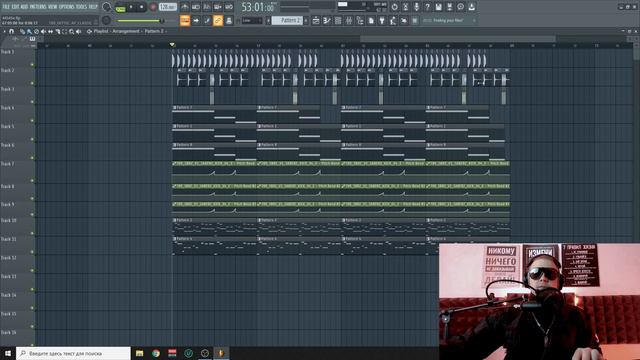Click the download icon in the top toolbar
Screen dimensions: 640x360
[471, 7]
